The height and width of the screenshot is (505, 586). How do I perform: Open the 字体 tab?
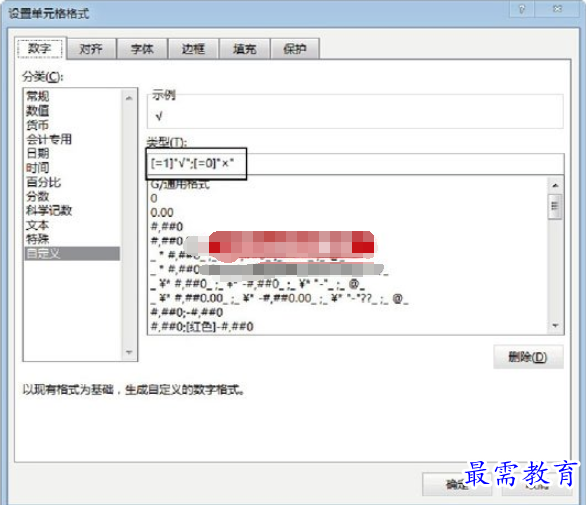point(142,49)
